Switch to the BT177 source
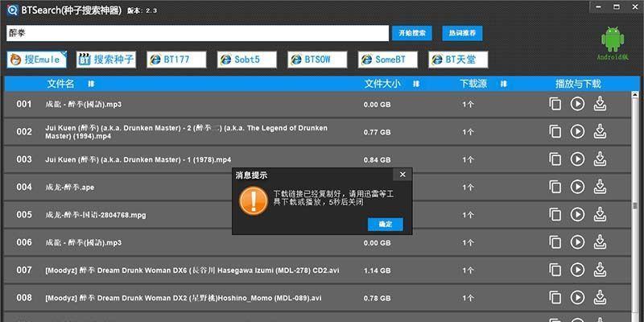The width and height of the screenshot is (644, 322). click(176, 60)
